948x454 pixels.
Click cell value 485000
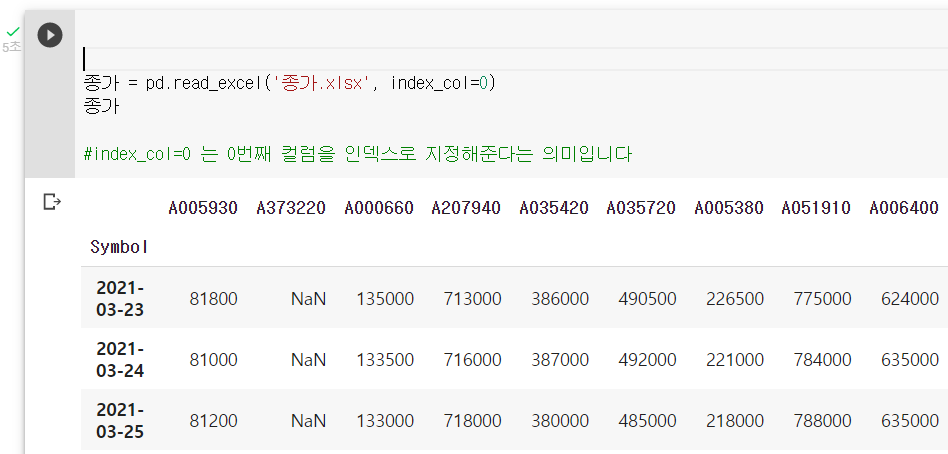pos(647,421)
